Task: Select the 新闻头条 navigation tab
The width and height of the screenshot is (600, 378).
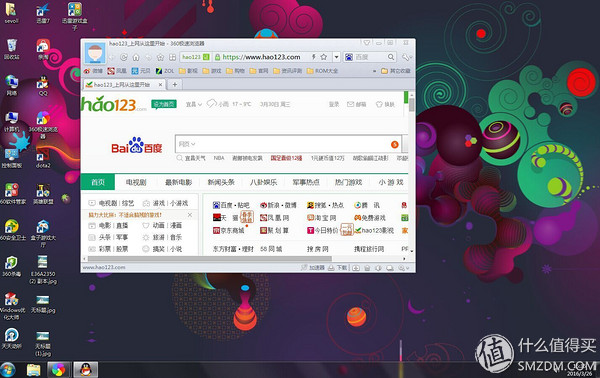Action: pos(221,182)
